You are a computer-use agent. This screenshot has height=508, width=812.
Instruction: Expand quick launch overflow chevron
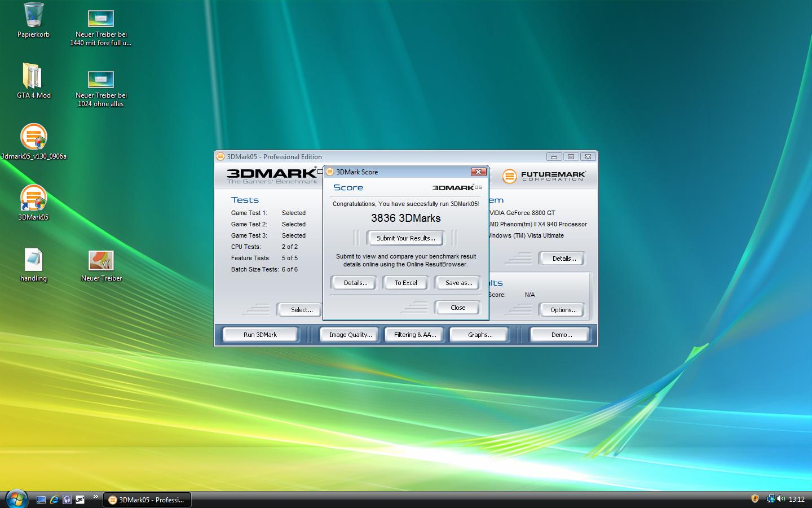tap(96, 497)
